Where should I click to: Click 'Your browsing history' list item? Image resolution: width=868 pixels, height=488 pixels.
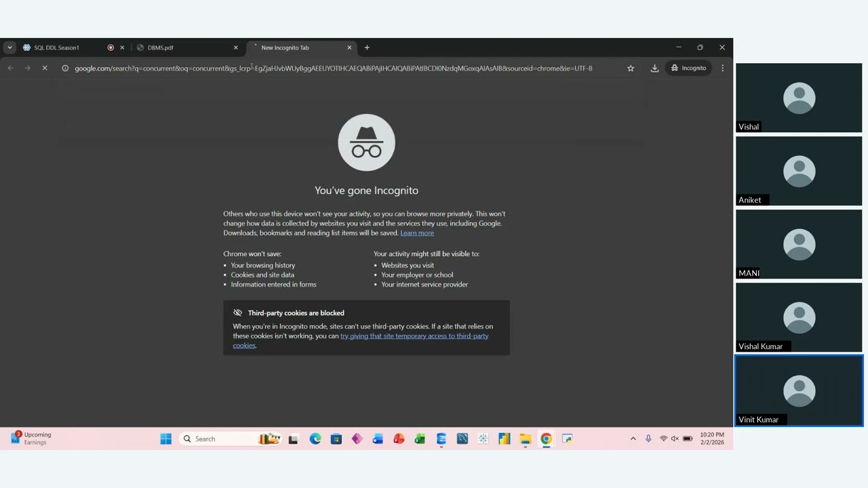pos(263,265)
